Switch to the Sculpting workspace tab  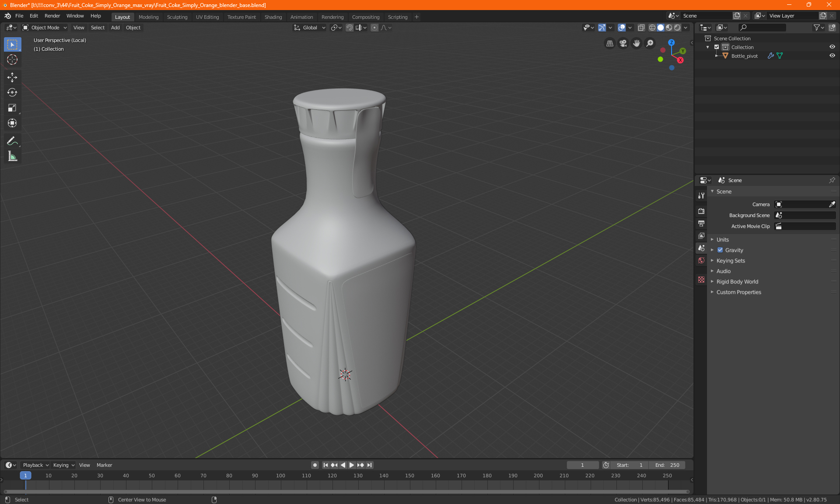(177, 17)
